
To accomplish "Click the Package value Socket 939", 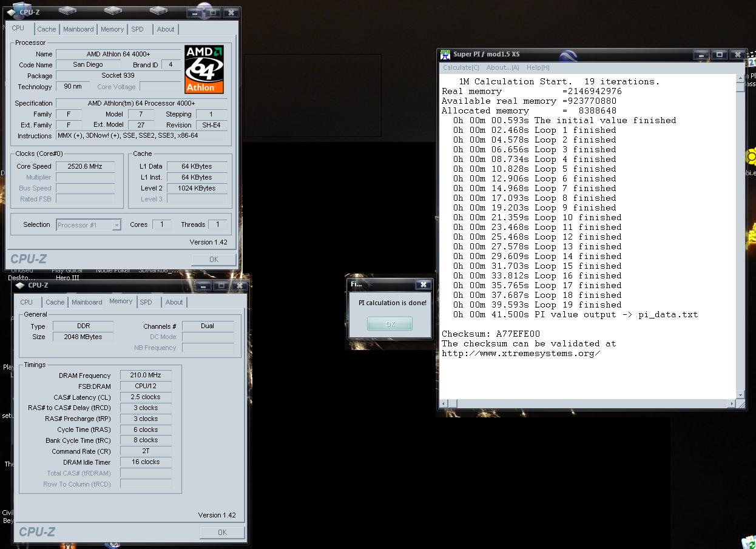I will click(x=118, y=76).
